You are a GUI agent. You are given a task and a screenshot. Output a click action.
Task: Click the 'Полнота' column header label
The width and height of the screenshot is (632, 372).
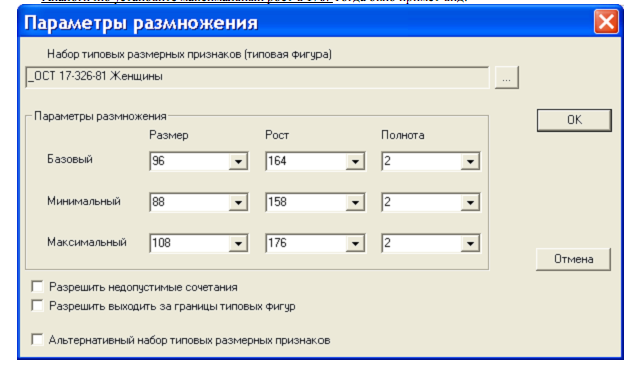(403, 135)
